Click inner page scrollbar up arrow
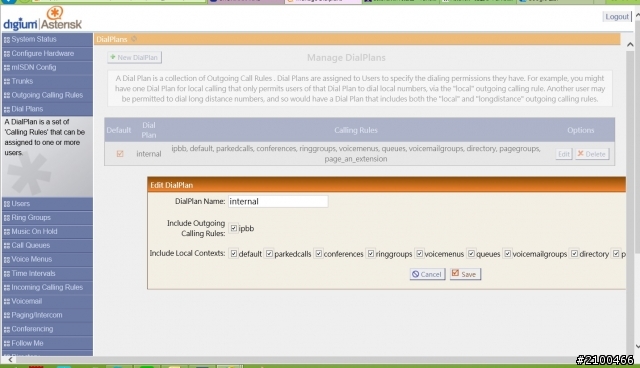The width and height of the screenshot is (640, 368). pos(630,44)
